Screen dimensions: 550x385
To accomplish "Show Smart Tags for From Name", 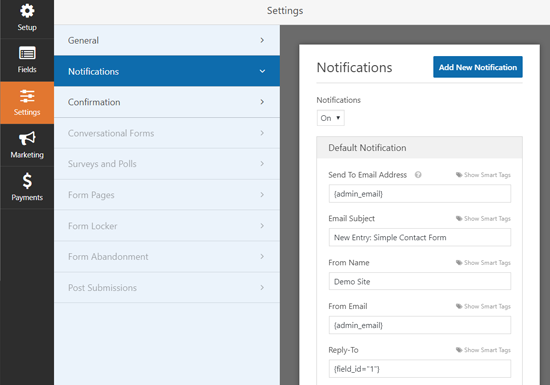I will [x=487, y=263].
